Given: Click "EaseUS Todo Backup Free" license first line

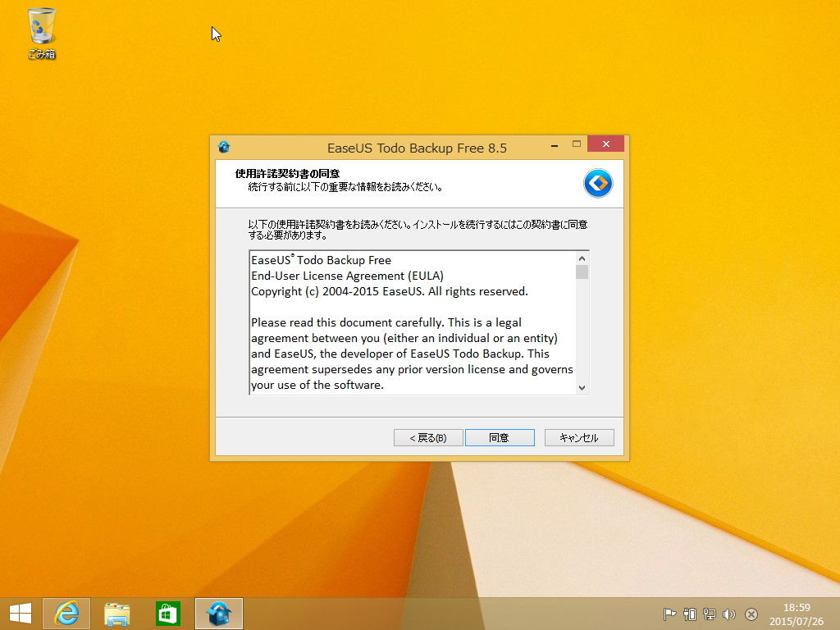Looking at the screenshot, I should point(321,260).
